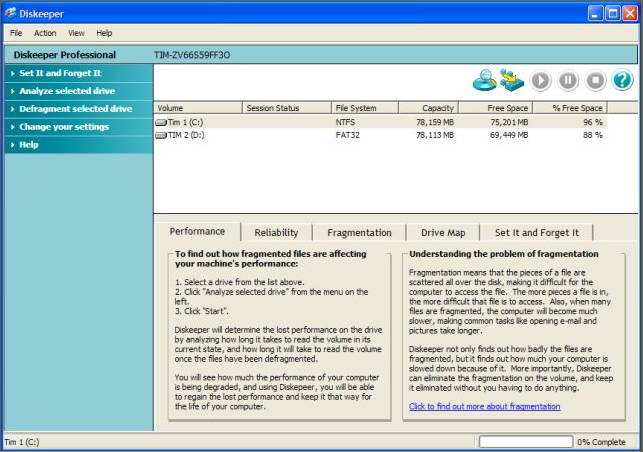Sort by the Session Status column header
Viewport: 643px width, 452px height.
[287, 108]
